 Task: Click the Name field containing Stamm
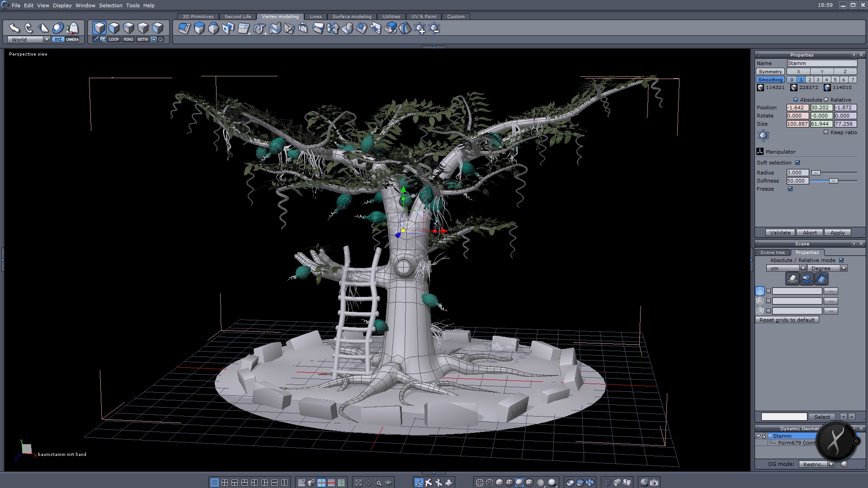coord(821,63)
